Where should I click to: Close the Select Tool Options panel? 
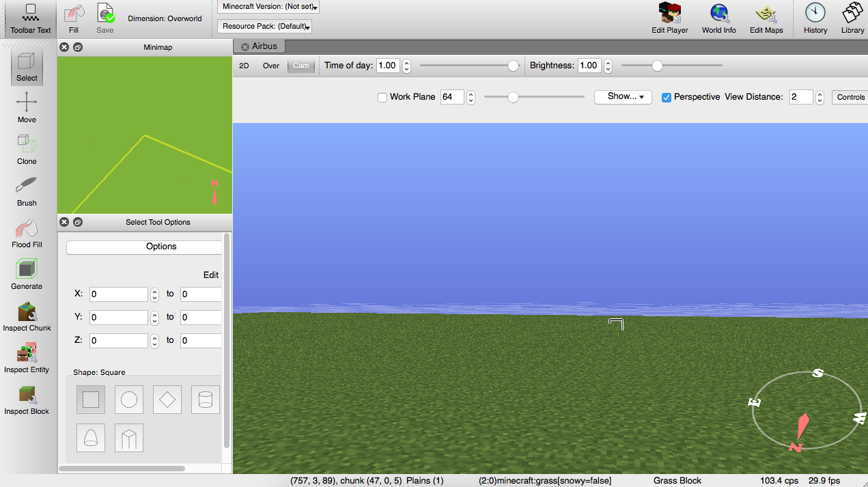64,222
